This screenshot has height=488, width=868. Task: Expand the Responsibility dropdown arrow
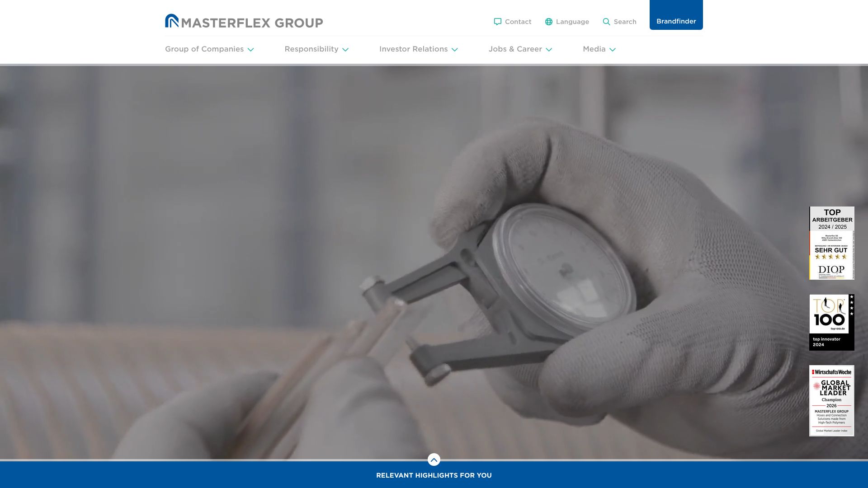click(345, 50)
